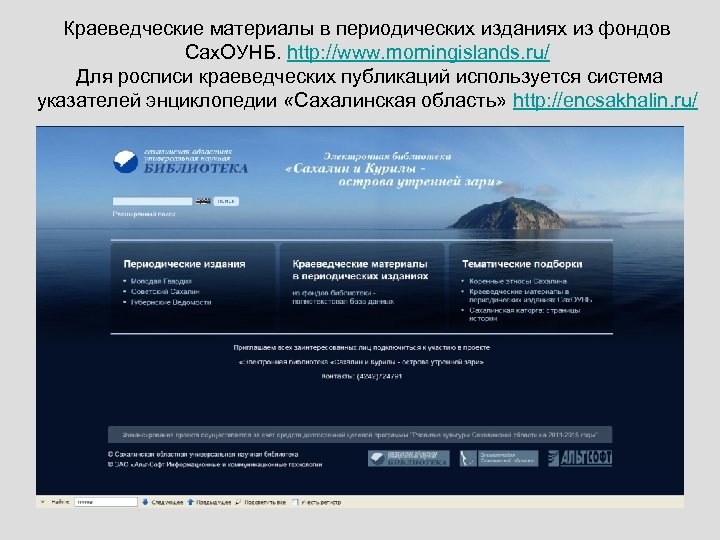Open the БИБЛИОТЕКА banner in the footer
The width and height of the screenshot is (720, 540).
pyautogui.click(x=409, y=458)
